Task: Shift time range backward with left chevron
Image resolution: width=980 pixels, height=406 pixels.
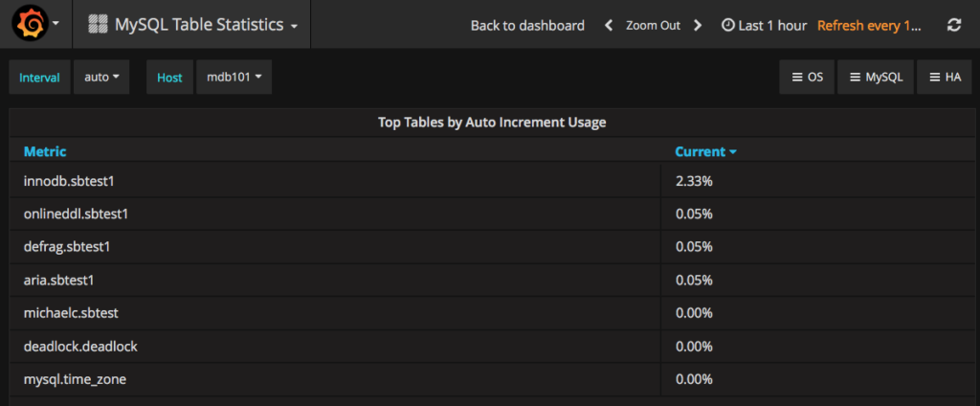Action: coord(608,26)
